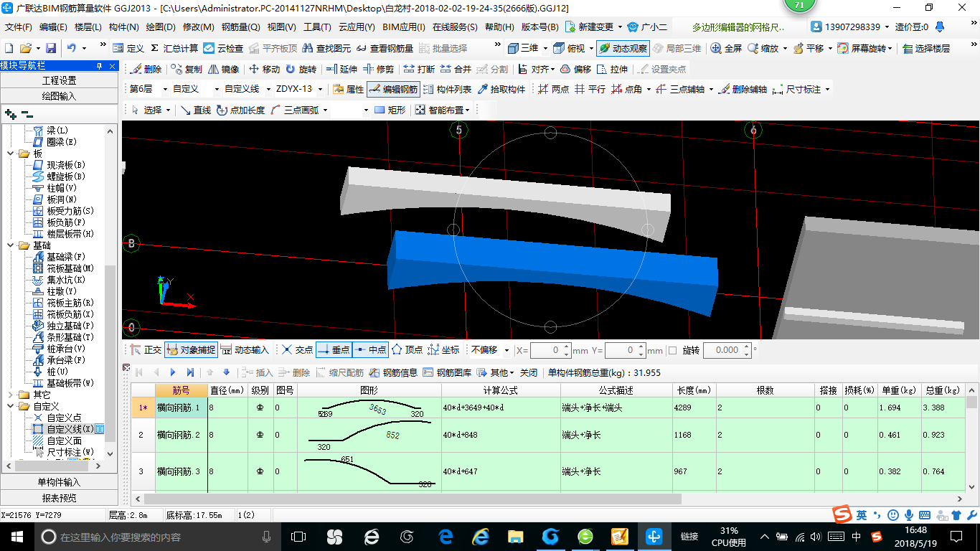Open Windows Start menu
980x551 pixels.
16,536
